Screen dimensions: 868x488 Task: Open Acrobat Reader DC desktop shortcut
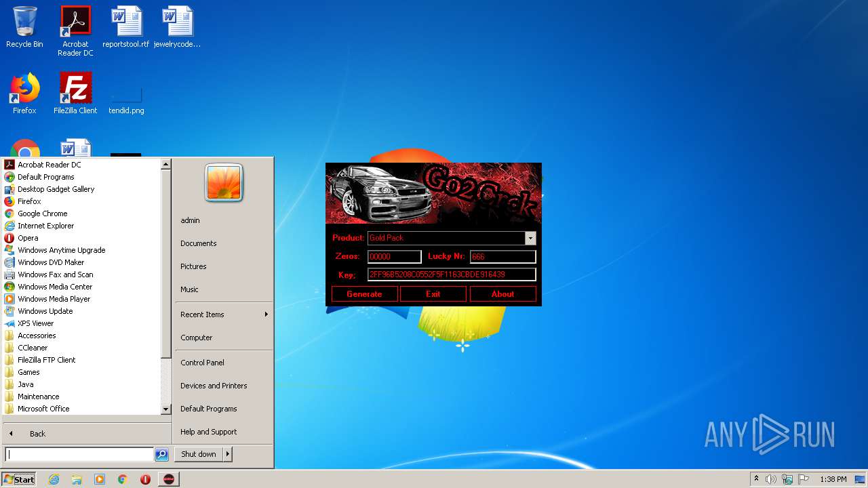75,31
